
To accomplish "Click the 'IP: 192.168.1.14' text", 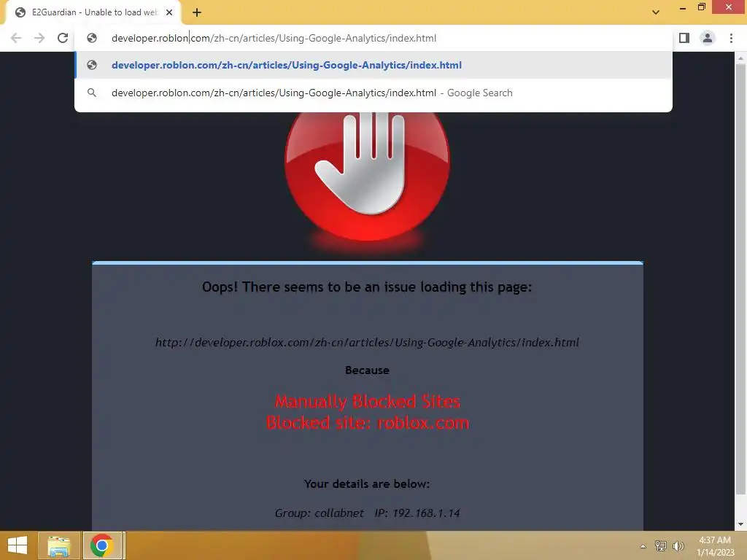I will click(417, 513).
